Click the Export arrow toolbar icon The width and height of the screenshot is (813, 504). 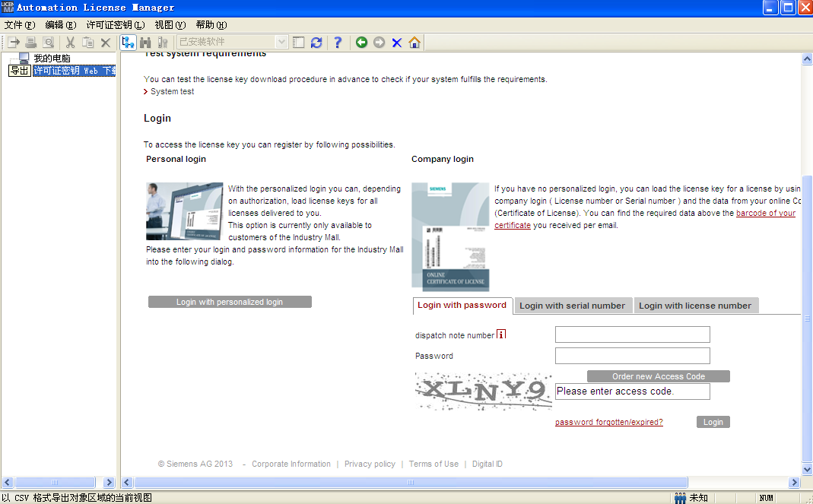[x=13, y=43]
